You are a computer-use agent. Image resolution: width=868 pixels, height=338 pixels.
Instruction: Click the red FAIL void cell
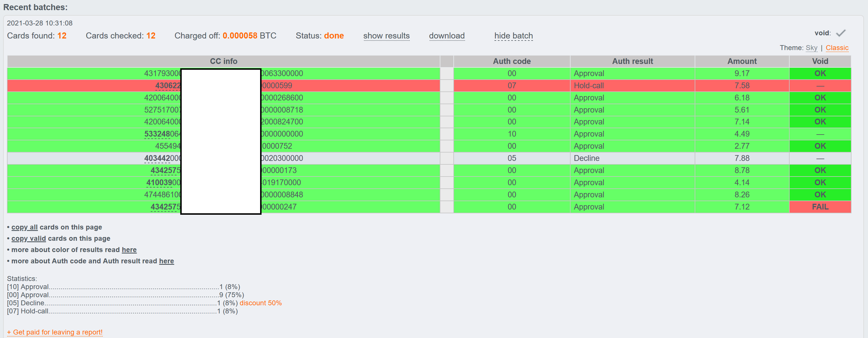pos(820,207)
